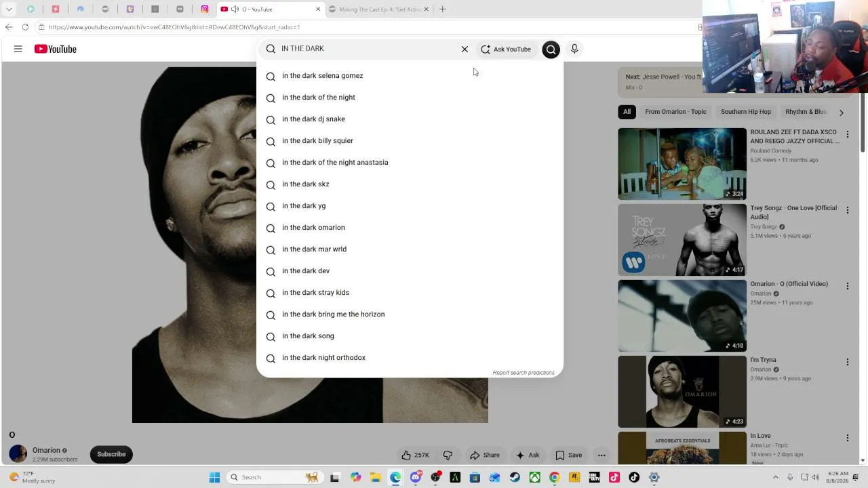The image size is (868, 488).
Task: Go back to the previous page
Action: (9, 27)
